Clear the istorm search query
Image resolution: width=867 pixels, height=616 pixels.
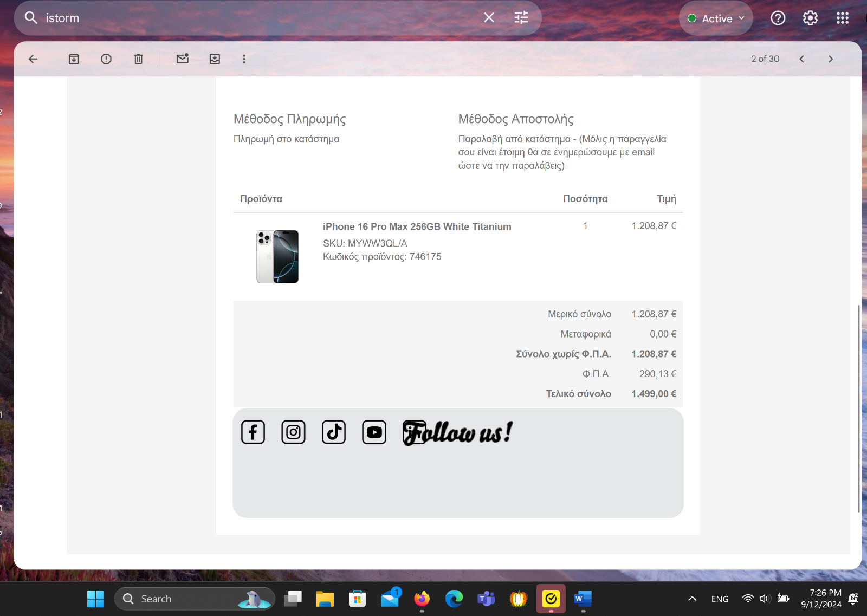(x=489, y=18)
